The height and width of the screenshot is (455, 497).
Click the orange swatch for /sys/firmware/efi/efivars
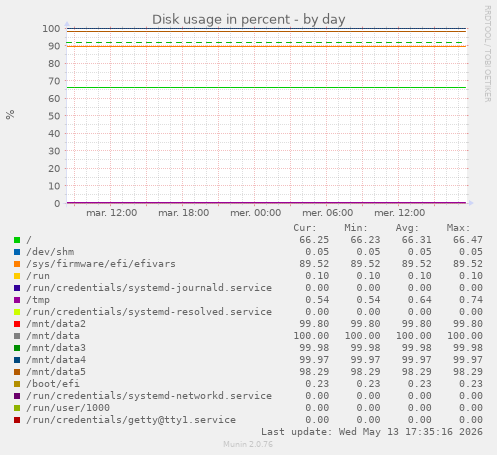tap(17, 264)
